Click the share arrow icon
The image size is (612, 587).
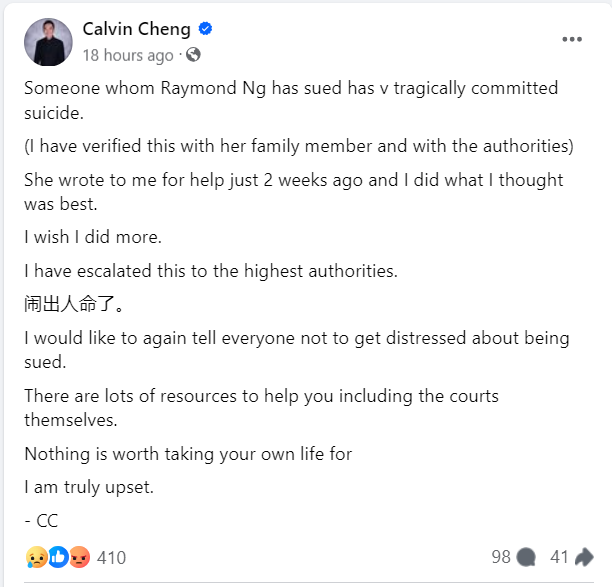pyautogui.click(x=584, y=557)
